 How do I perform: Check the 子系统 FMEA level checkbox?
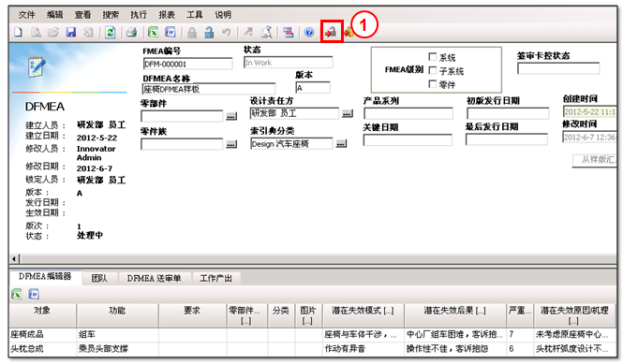pyautogui.click(x=433, y=71)
